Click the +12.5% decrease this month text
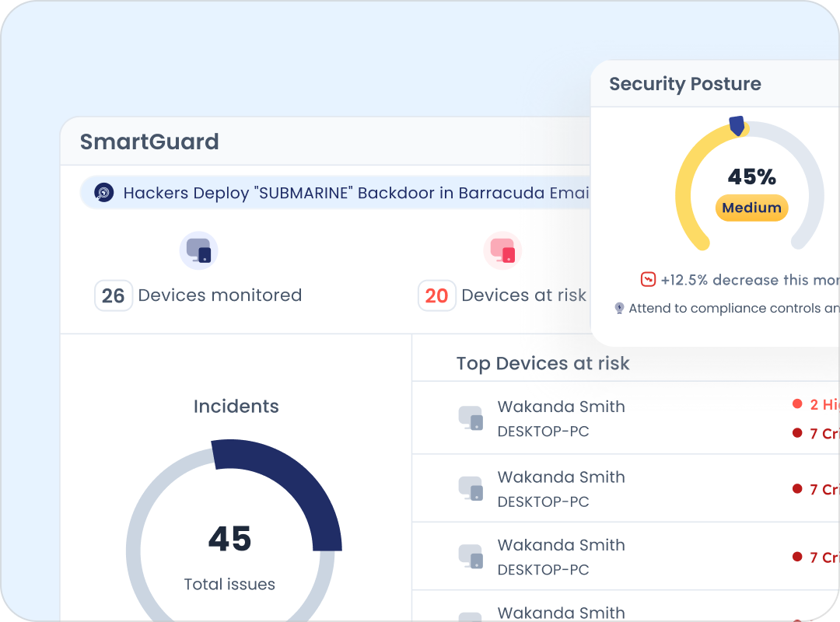 (750, 280)
